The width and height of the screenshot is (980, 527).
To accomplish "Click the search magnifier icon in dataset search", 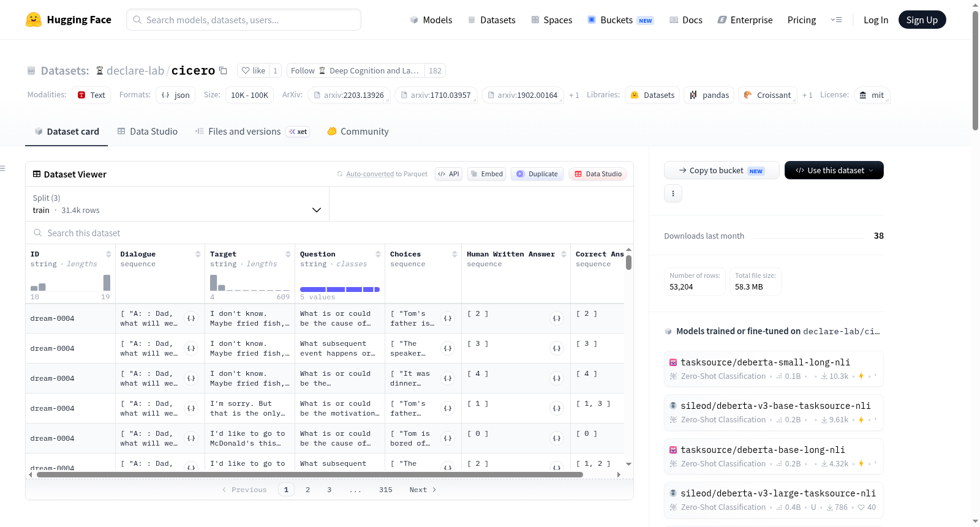I will pyautogui.click(x=38, y=233).
